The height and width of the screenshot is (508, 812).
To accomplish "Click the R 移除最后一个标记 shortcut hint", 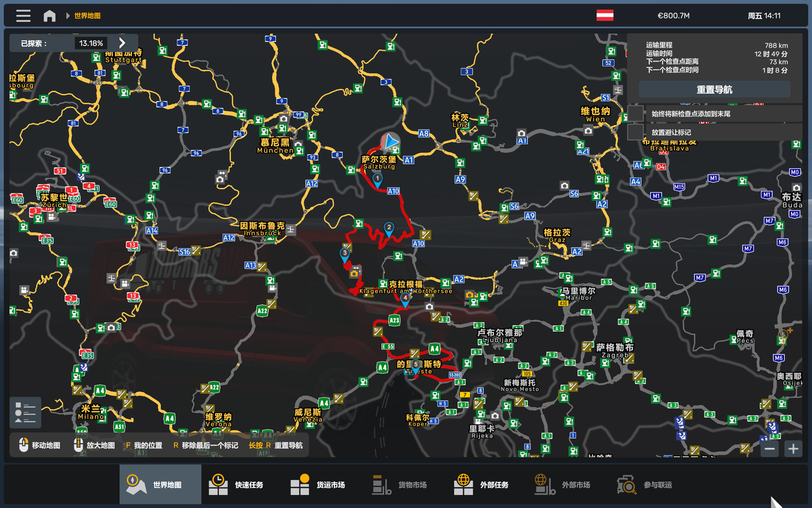I will click(206, 445).
